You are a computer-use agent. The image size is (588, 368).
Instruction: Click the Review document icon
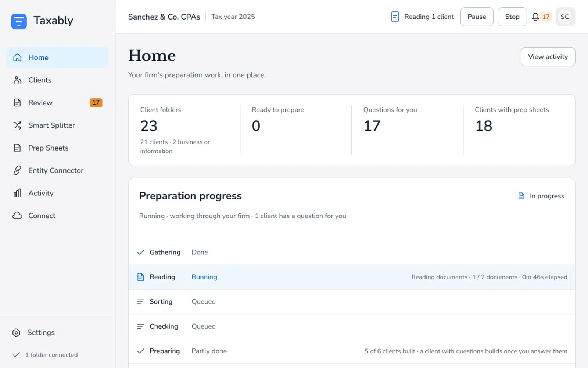point(17,103)
